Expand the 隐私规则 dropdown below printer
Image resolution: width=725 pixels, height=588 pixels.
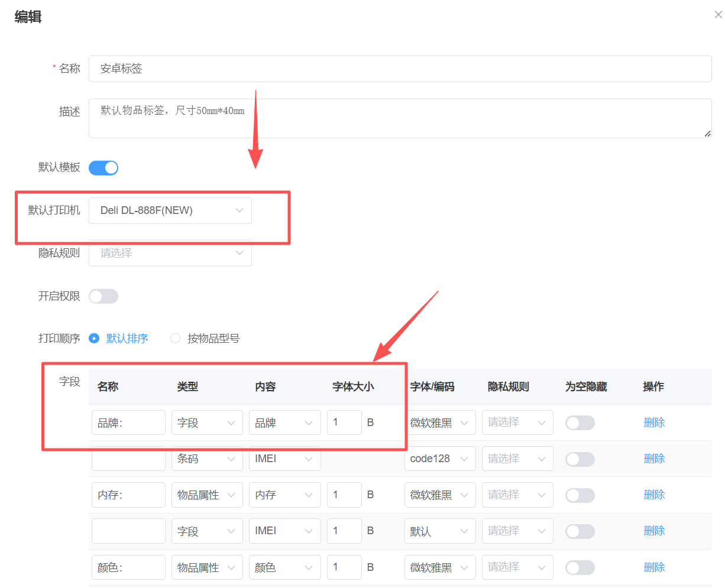pyautogui.click(x=170, y=253)
